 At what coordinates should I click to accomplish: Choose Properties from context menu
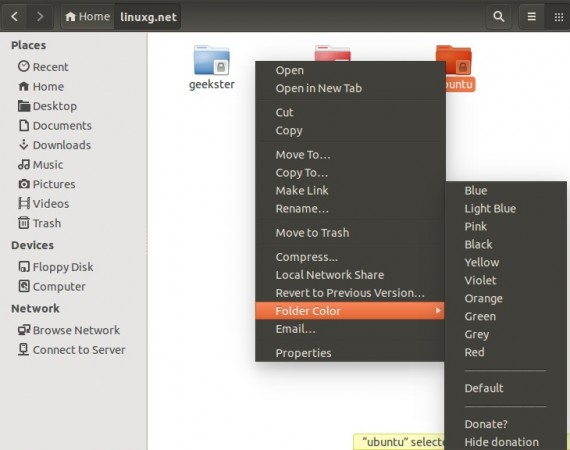(303, 353)
